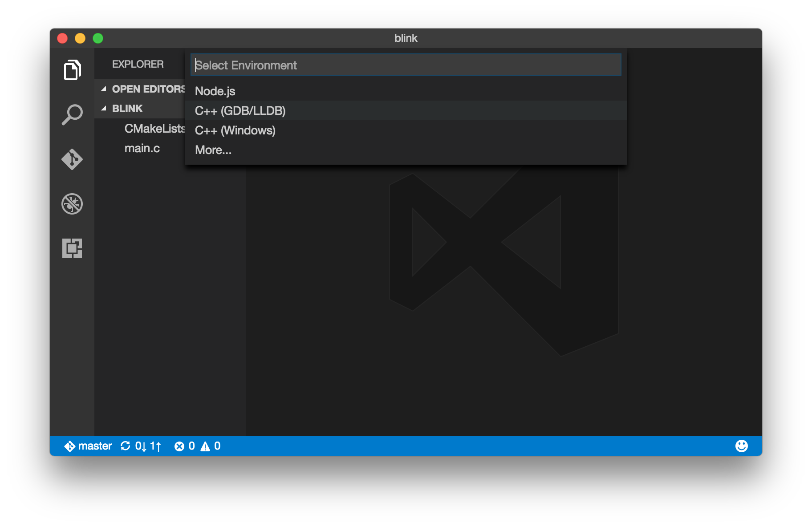Show errors count in status bar

pyautogui.click(x=185, y=446)
